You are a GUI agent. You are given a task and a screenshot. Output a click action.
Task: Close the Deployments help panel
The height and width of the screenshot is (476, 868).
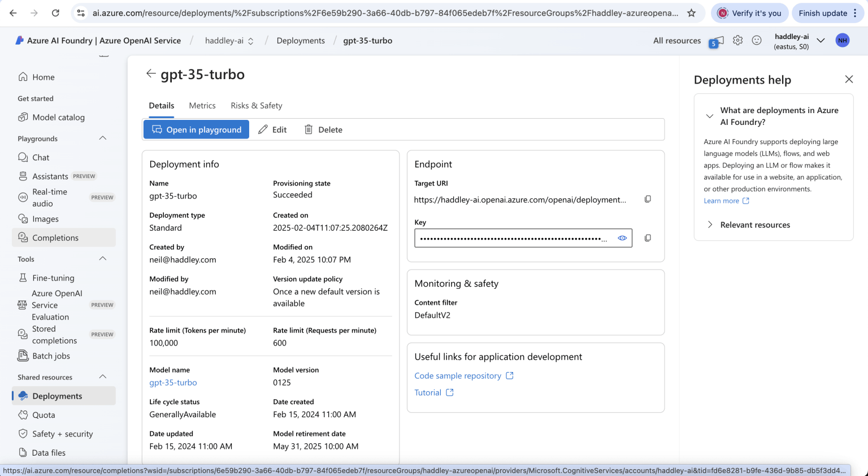(x=849, y=80)
